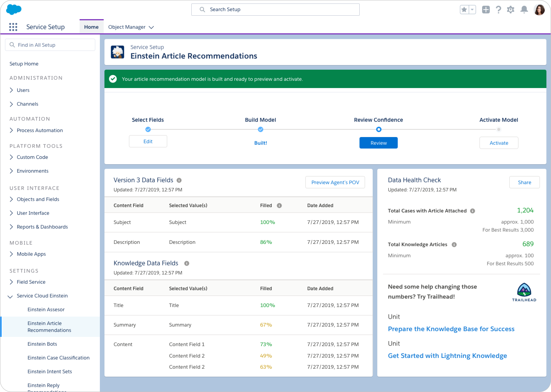Open Einstein Intent Sets
The width and height of the screenshot is (551, 392).
pyautogui.click(x=50, y=372)
